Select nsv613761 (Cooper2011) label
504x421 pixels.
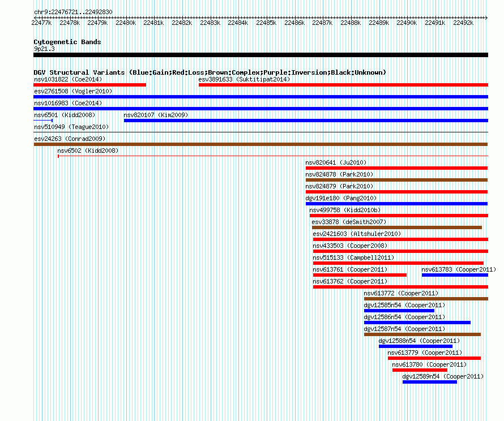350,269
